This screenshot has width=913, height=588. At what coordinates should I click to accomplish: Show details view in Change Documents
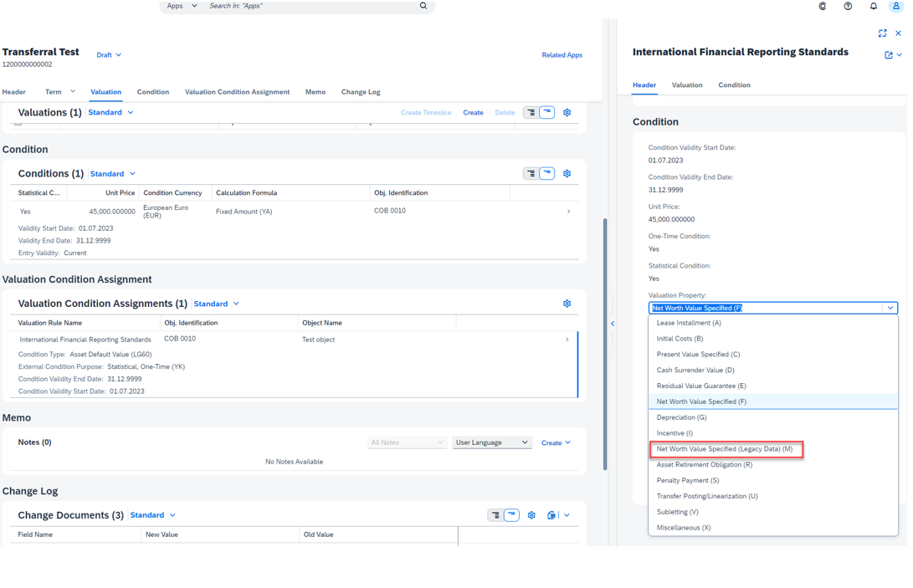point(495,515)
